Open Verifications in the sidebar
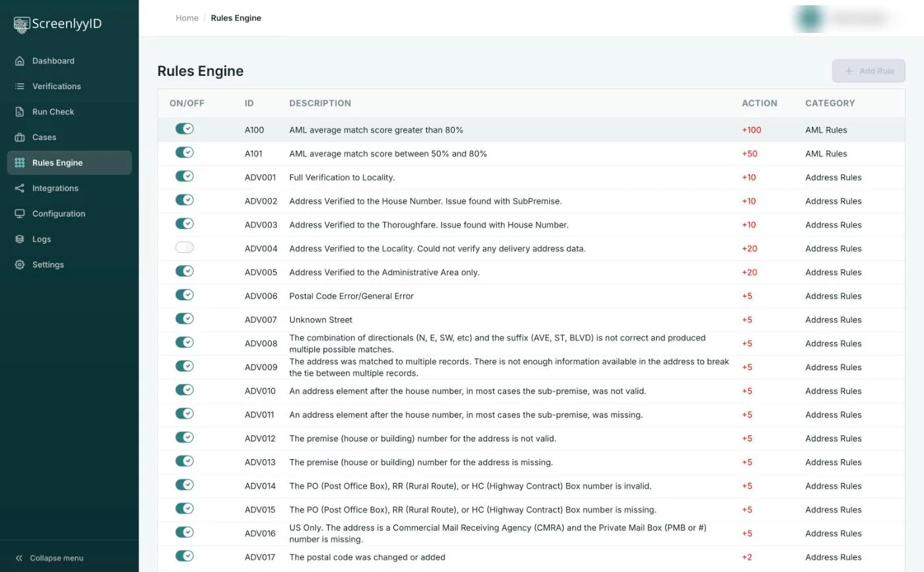This screenshot has width=924, height=572. click(x=69, y=87)
